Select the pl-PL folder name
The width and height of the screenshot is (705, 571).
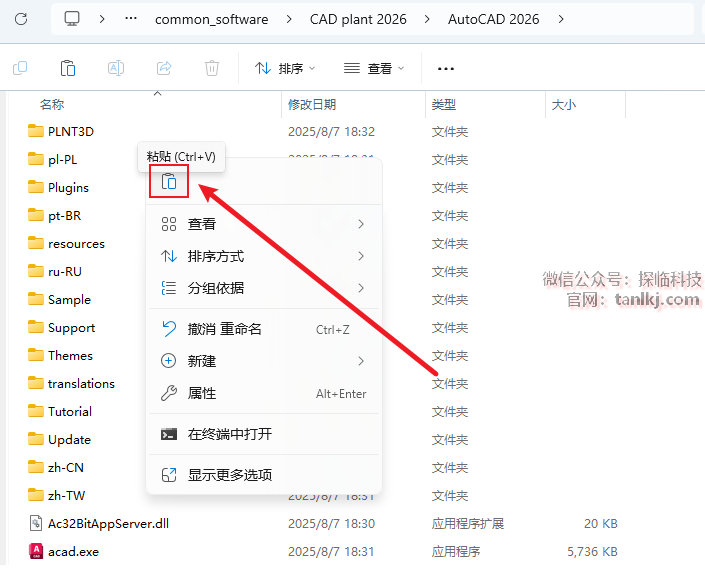pyautogui.click(x=62, y=160)
